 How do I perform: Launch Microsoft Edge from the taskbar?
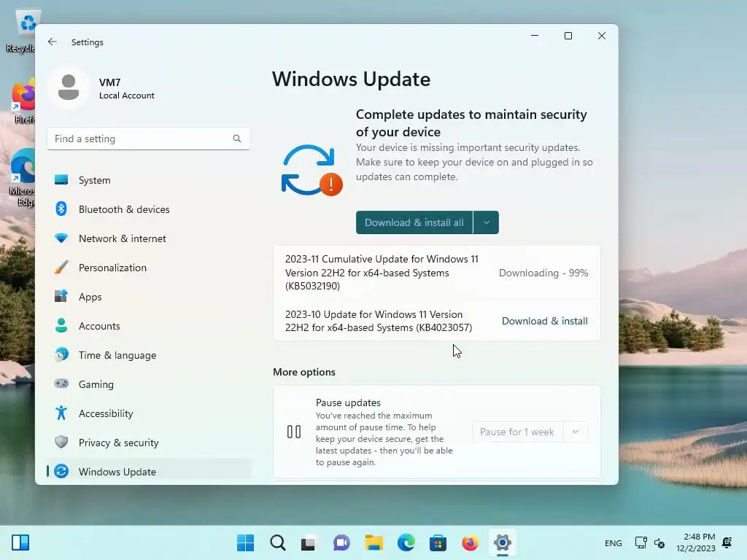click(406, 542)
